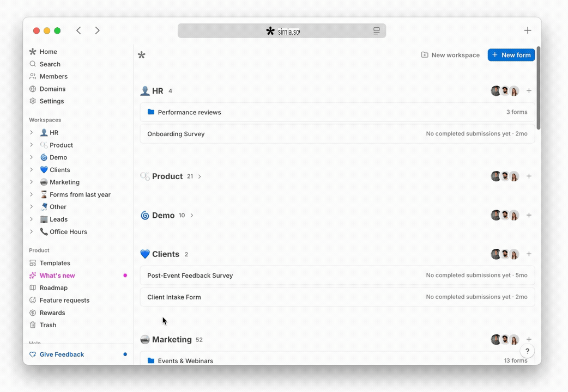Click the Members people icon
This screenshot has width=568, height=392.
coord(33,76)
